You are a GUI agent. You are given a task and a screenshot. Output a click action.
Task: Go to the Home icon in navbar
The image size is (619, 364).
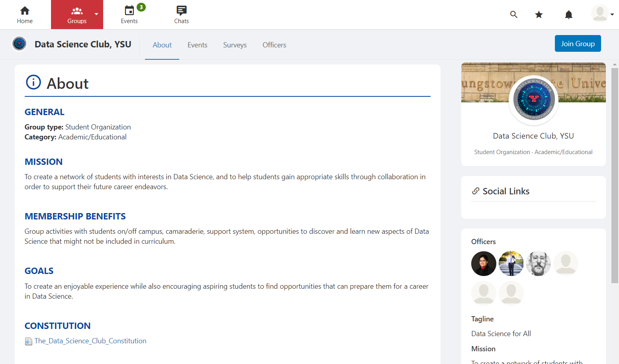[x=25, y=11]
